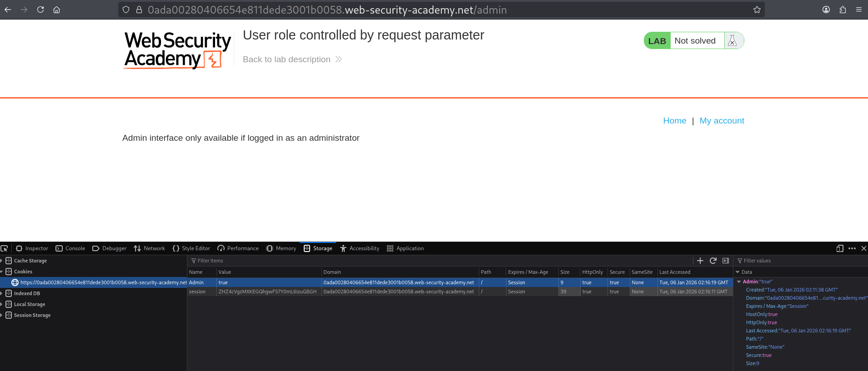Activate the element picker tool
This screenshot has height=371, width=868.
(5, 248)
